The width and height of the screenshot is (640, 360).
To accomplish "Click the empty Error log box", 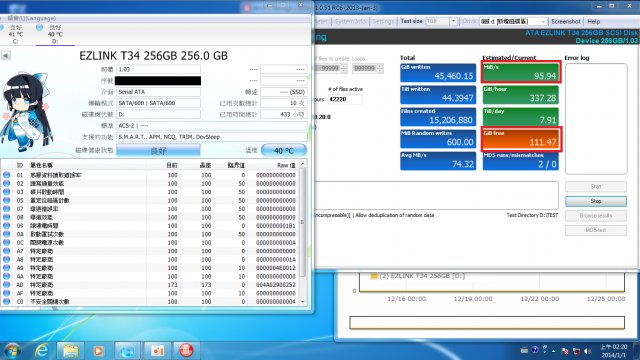I will 596,119.
